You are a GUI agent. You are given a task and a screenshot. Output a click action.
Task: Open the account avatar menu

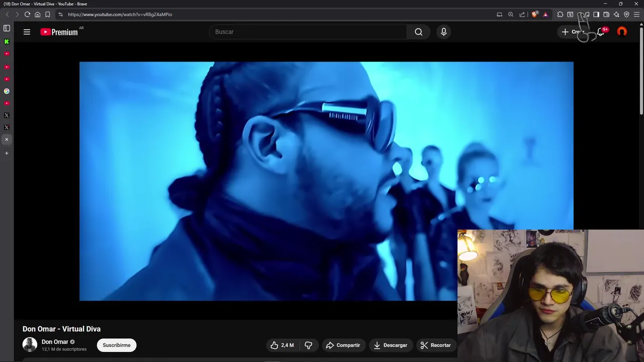click(622, 32)
